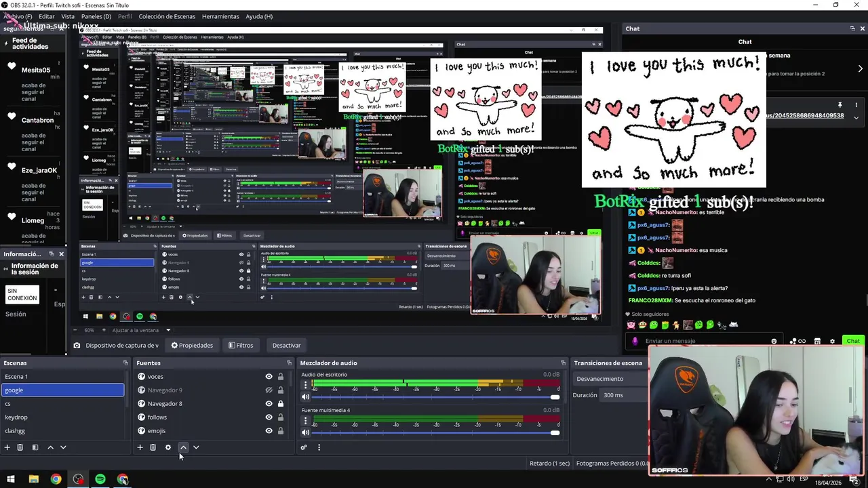
Task: Hide the follows source
Action: 269,417
